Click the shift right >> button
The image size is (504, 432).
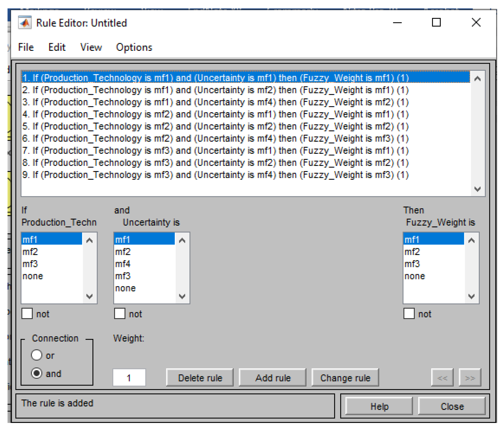[x=470, y=378]
